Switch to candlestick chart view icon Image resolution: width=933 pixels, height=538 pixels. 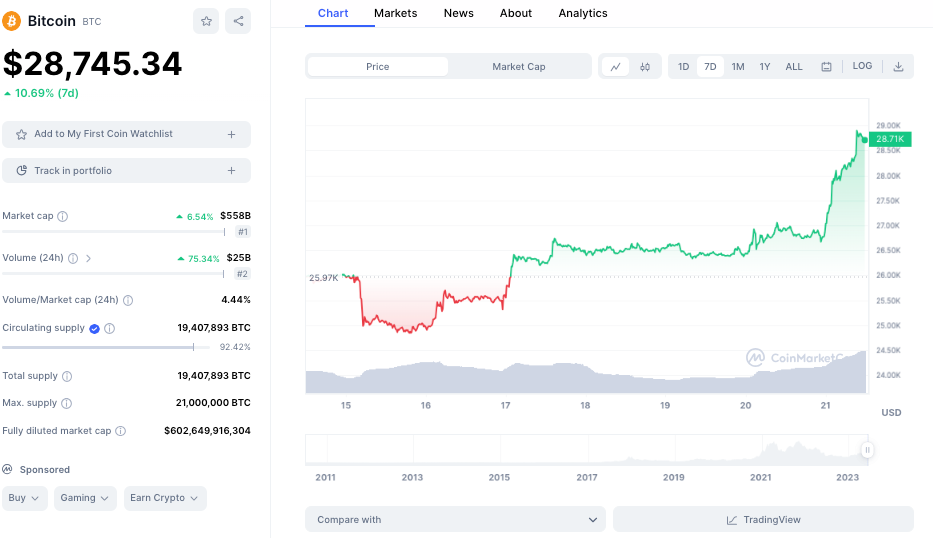tap(645, 67)
